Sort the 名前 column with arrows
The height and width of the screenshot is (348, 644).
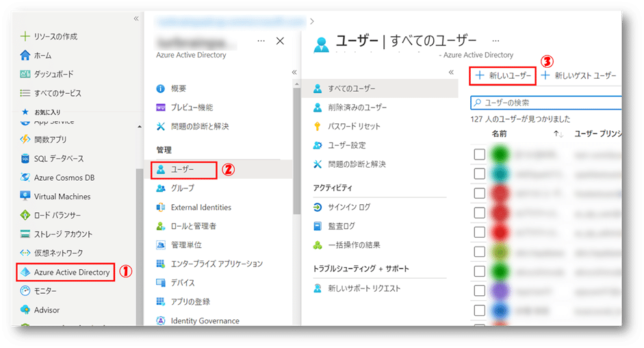[x=558, y=134]
